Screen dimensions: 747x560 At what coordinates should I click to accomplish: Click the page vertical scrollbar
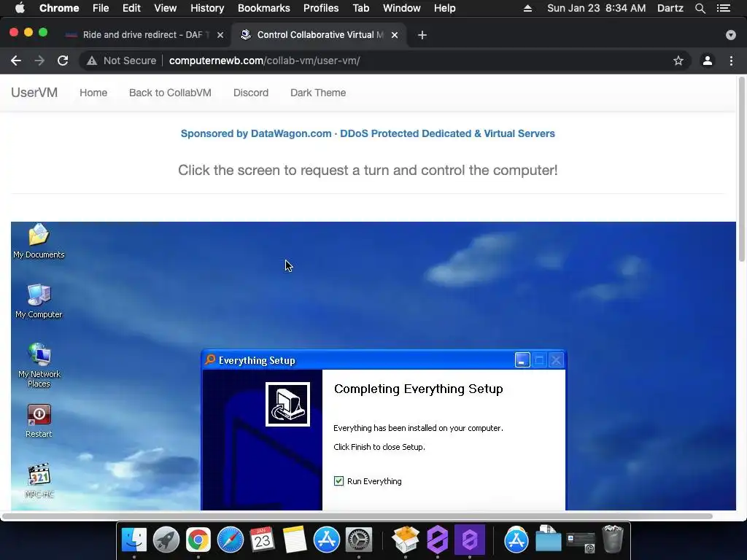741,169
